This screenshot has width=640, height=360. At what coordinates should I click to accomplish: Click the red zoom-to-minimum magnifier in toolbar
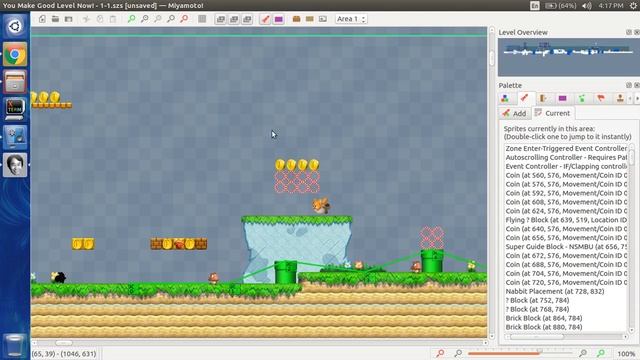[184, 19]
